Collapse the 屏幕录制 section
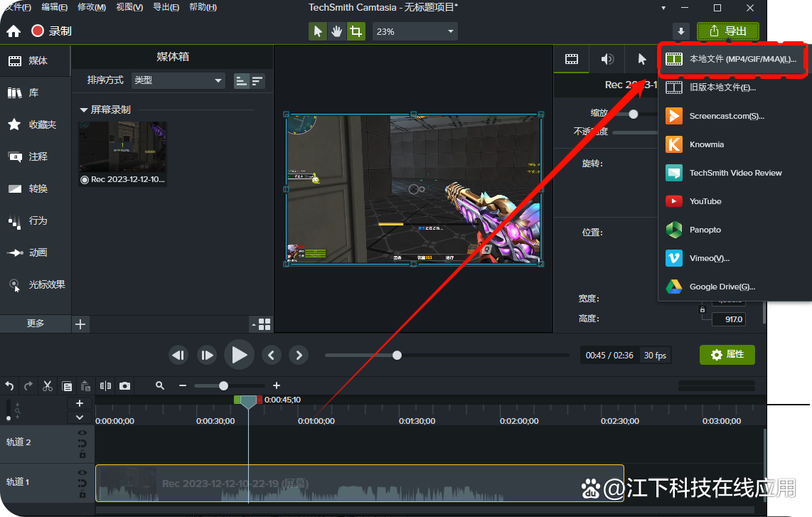Image resolution: width=812 pixels, height=517 pixels. (x=83, y=110)
